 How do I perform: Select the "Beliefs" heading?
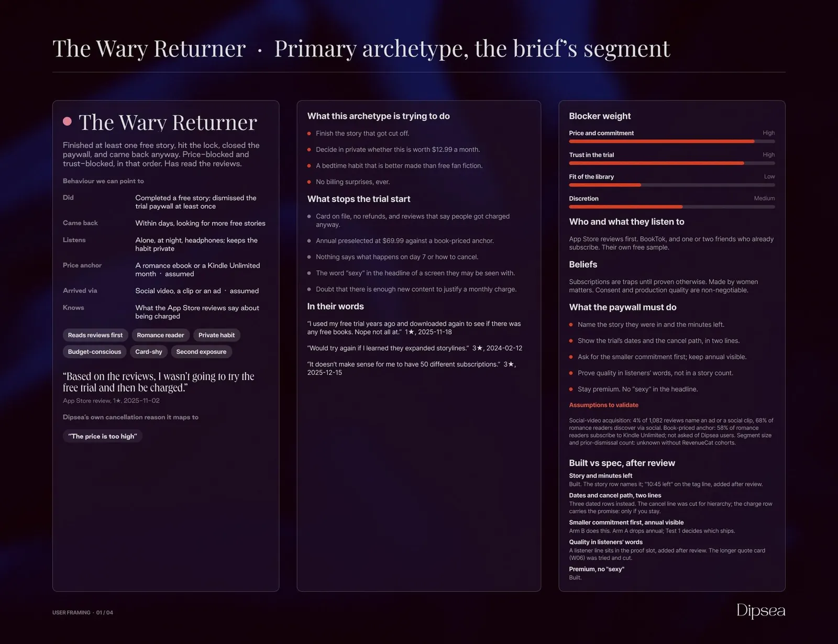(583, 264)
